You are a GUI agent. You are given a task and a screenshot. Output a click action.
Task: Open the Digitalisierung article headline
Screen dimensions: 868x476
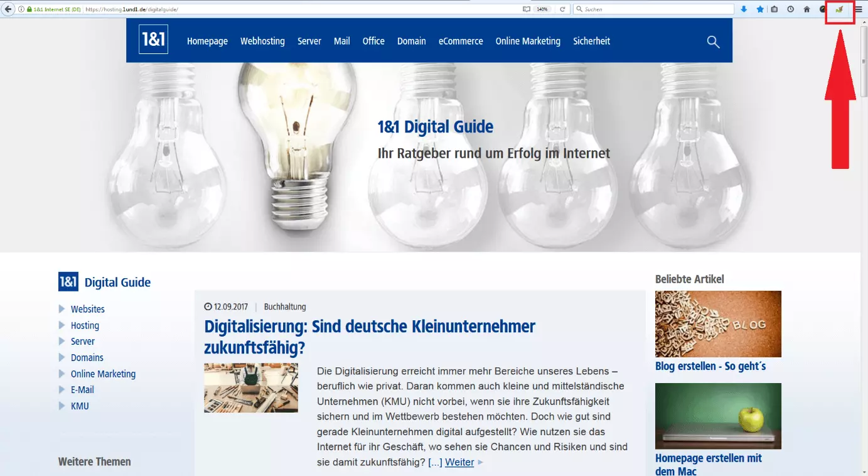(x=370, y=337)
